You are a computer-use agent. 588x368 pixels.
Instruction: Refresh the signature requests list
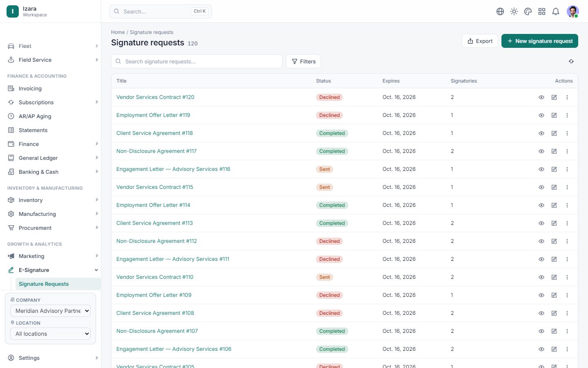571,61
